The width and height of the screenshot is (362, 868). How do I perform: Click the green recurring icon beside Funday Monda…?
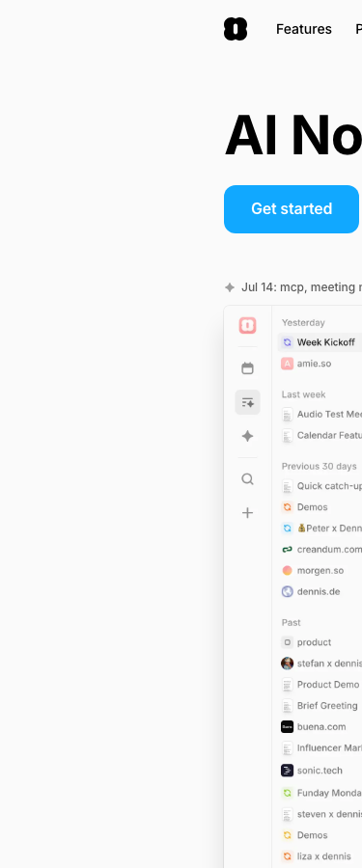pyautogui.click(x=287, y=793)
